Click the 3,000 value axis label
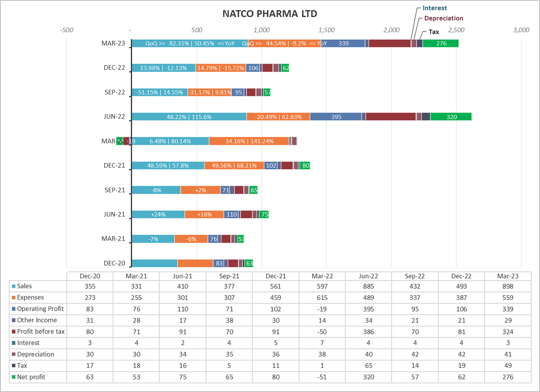The image size is (540, 392). [x=521, y=30]
